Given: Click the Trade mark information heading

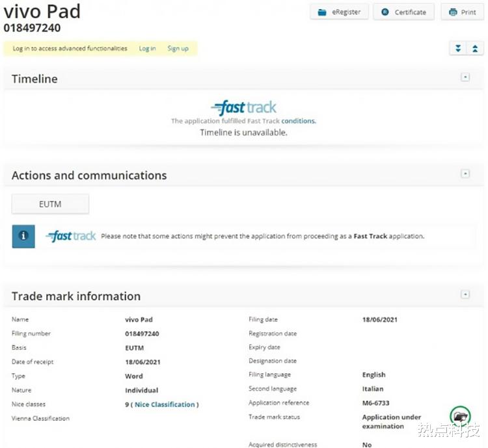Looking at the screenshot, I should 76,296.
